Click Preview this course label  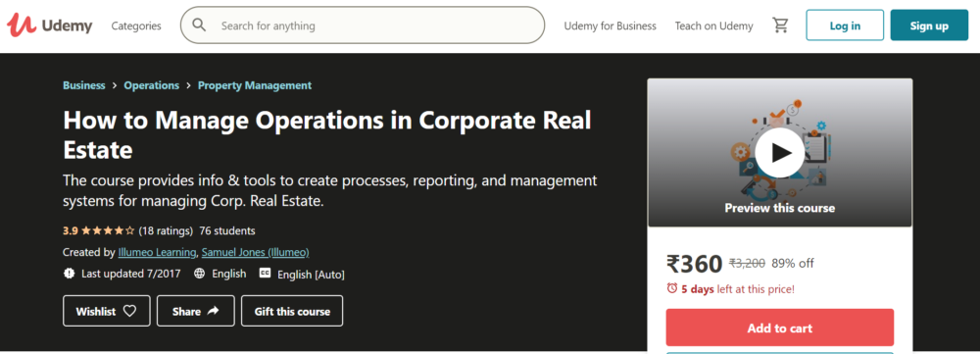click(779, 208)
